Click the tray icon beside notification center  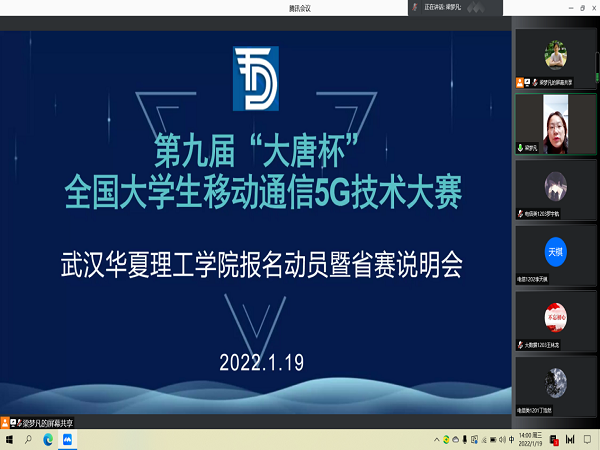pyautogui.click(x=570, y=440)
